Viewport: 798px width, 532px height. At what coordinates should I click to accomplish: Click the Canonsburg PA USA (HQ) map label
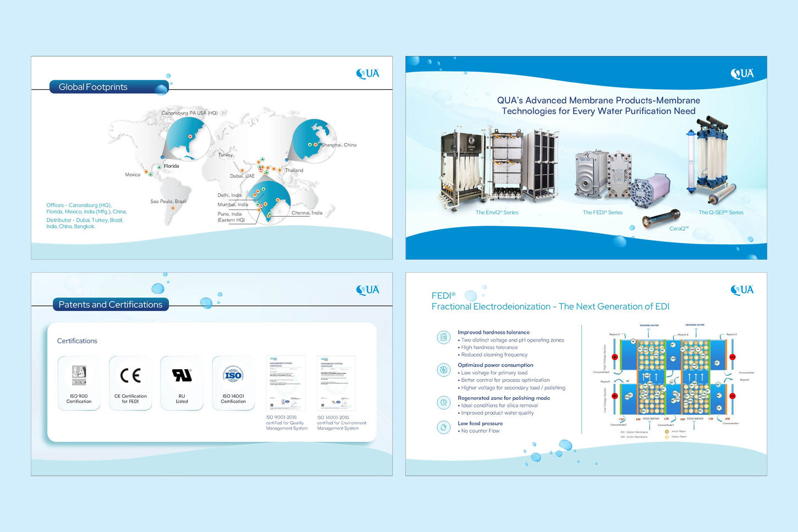pos(189,113)
